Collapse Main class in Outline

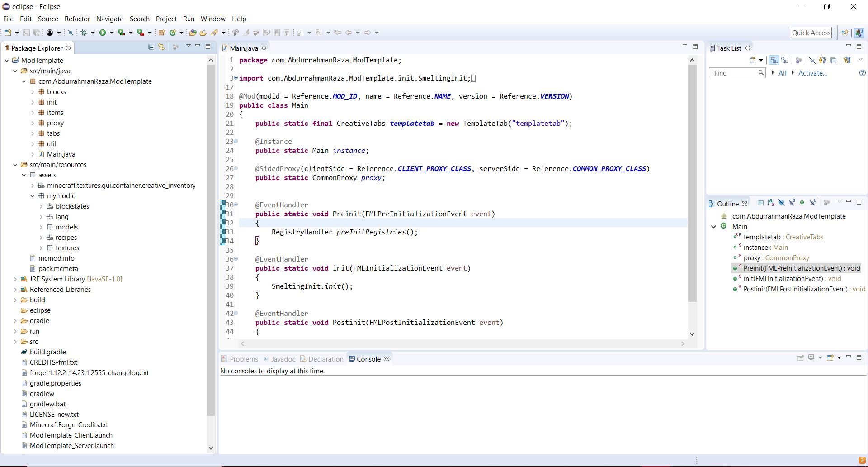tap(714, 226)
